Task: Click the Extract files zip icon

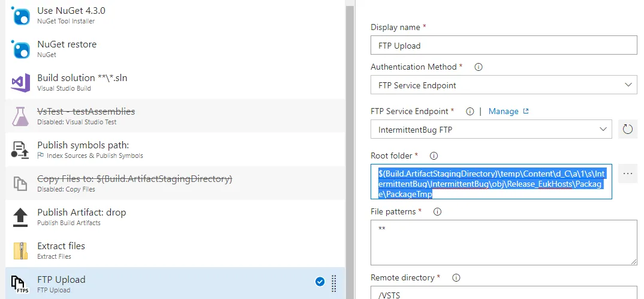Action: tap(21, 251)
